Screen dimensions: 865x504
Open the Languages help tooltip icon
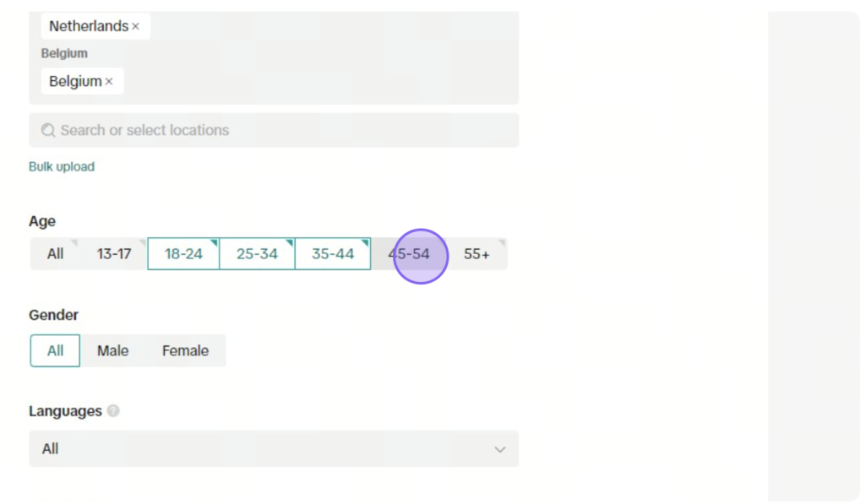pos(113,411)
